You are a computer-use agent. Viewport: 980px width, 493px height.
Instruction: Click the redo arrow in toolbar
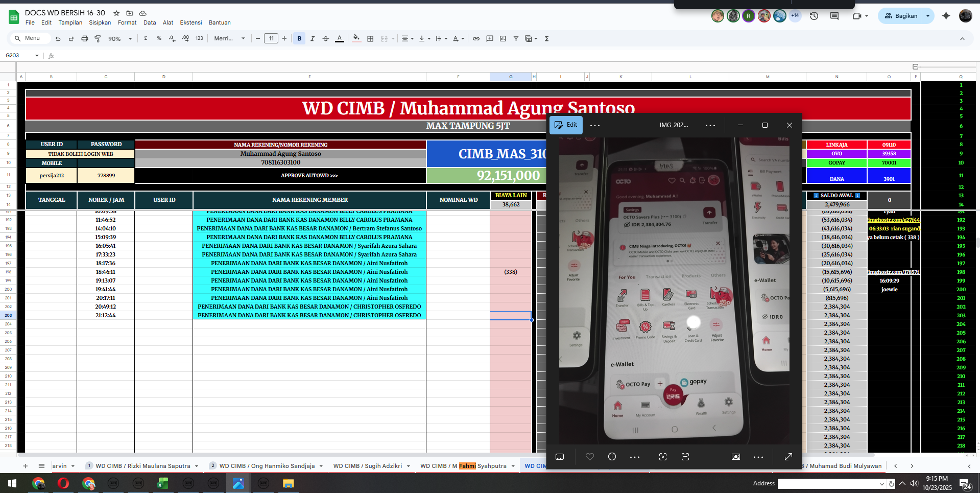pos(71,39)
